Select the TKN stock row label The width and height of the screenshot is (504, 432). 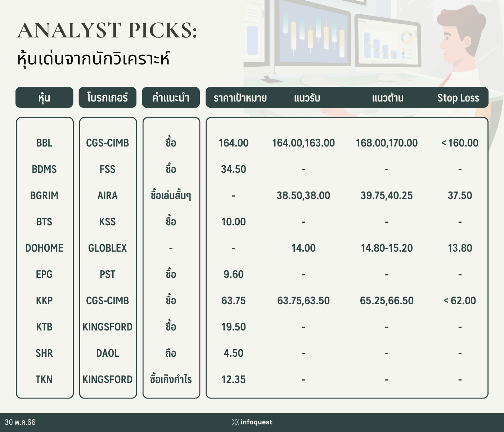(x=44, y=379)
